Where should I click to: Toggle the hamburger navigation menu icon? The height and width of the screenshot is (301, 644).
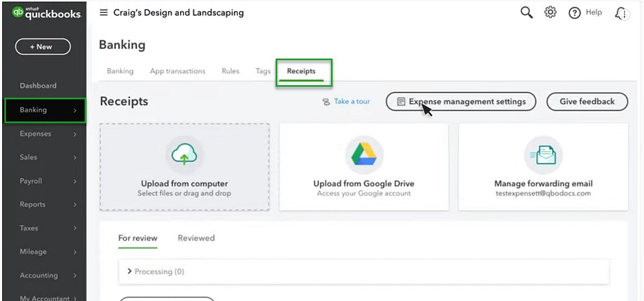pos(104,12)
